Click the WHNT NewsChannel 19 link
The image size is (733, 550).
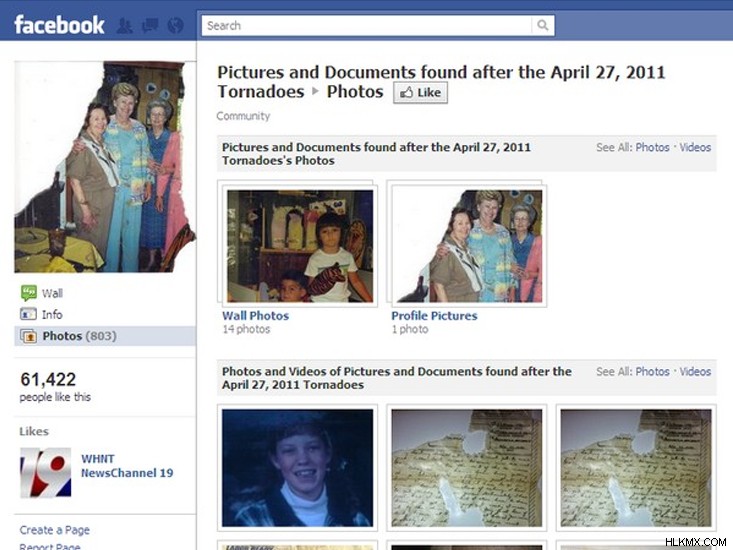(127, 466)
